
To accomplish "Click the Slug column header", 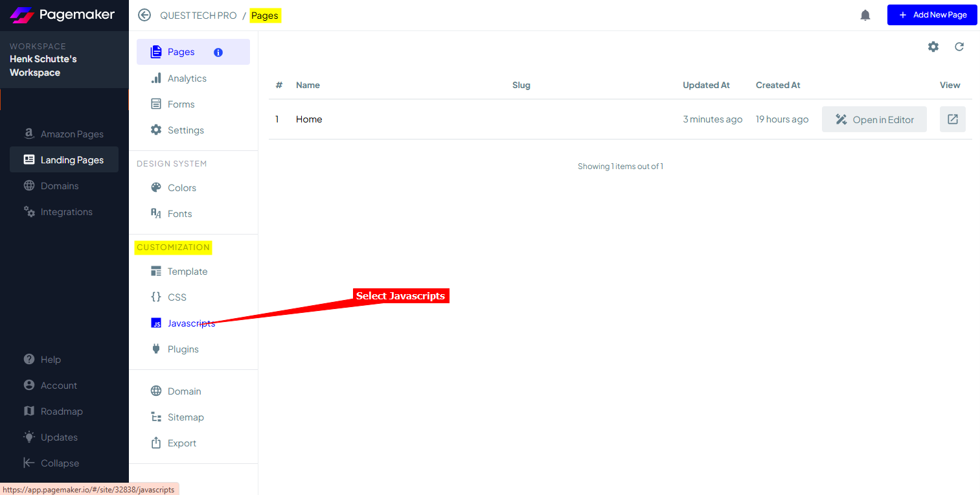I will tap(521, 85).
